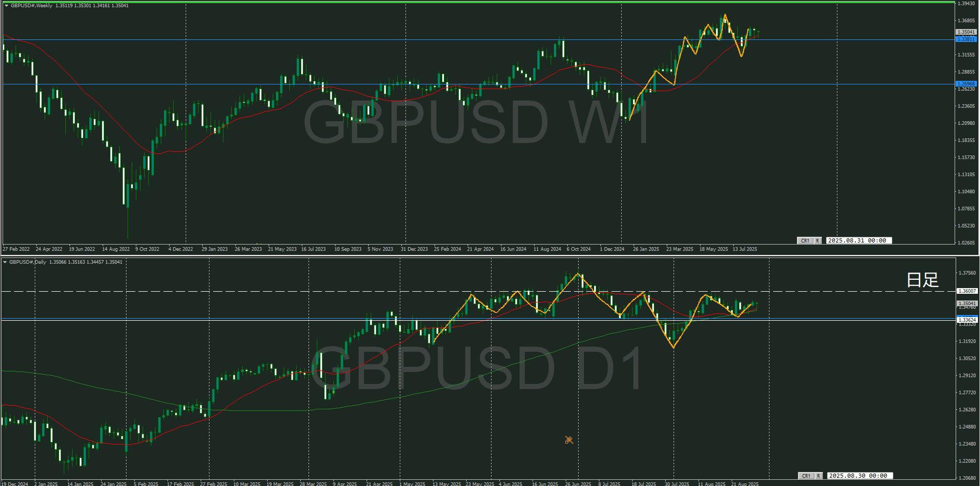
Task: Click the 1.35041 price tag on Weekly axis
Action: (966, 32)
